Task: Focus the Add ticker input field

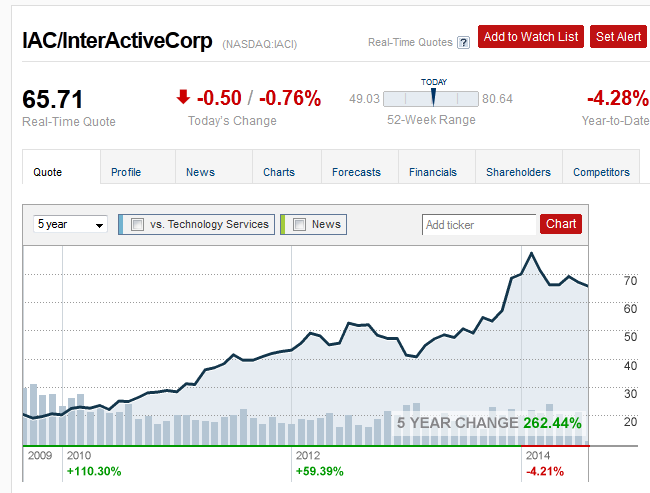Action: click(x=478, y=224)
